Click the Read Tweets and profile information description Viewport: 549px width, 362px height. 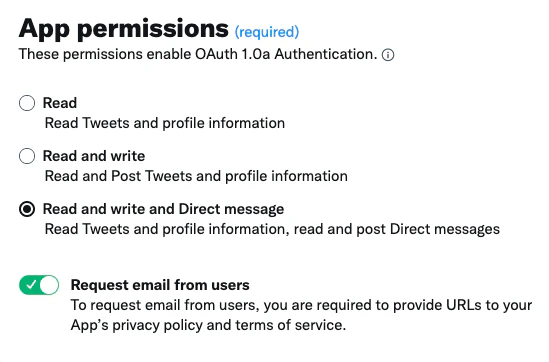(165, 123)
